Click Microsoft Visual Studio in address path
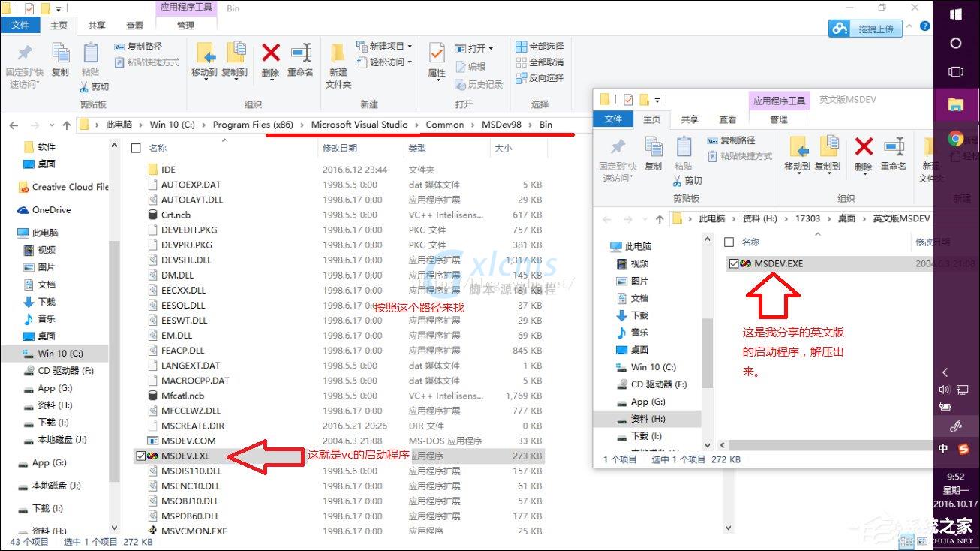The height and width of the screenshot is (551, 980). pos(359,125)
